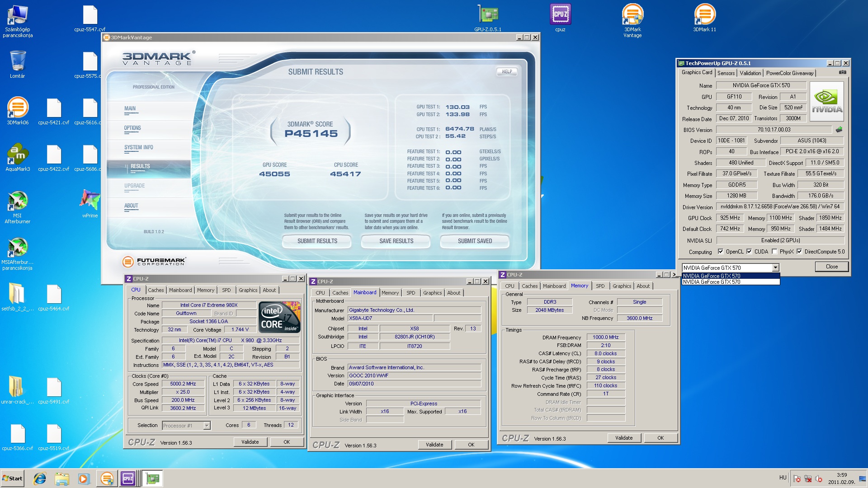Click the GPU-Z screenshot camera icon
868x488 pixels.
click(842, 72)
